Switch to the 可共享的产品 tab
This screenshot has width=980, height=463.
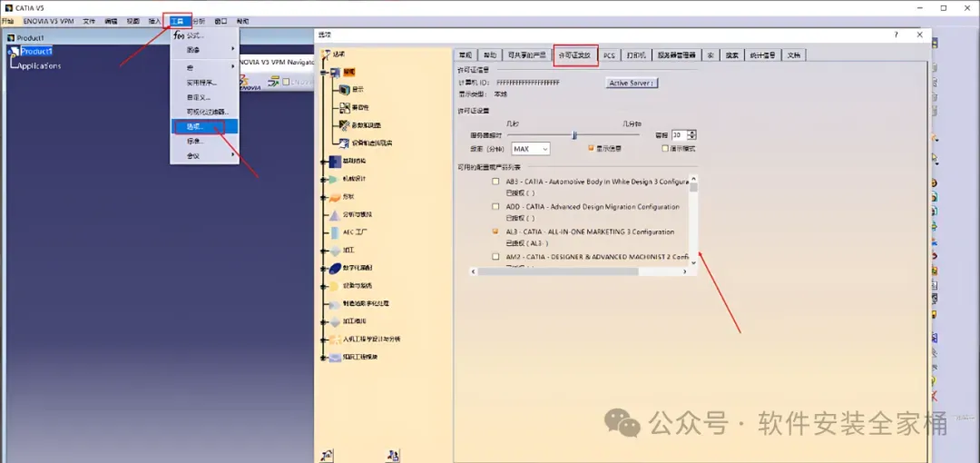point(526,55)
